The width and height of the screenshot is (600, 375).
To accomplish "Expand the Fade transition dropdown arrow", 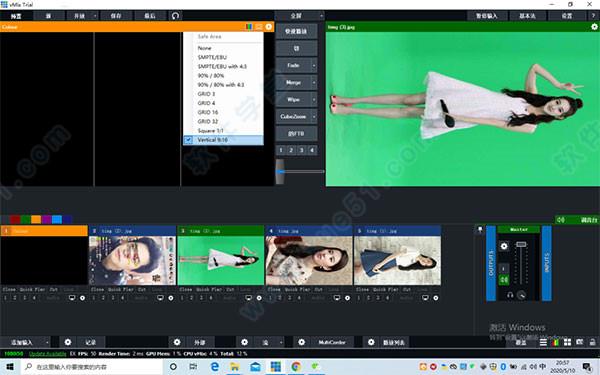I will [x=314, y=65].
